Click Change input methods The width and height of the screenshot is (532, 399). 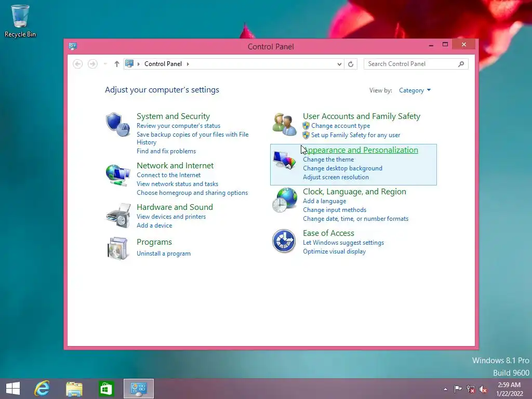334,210
